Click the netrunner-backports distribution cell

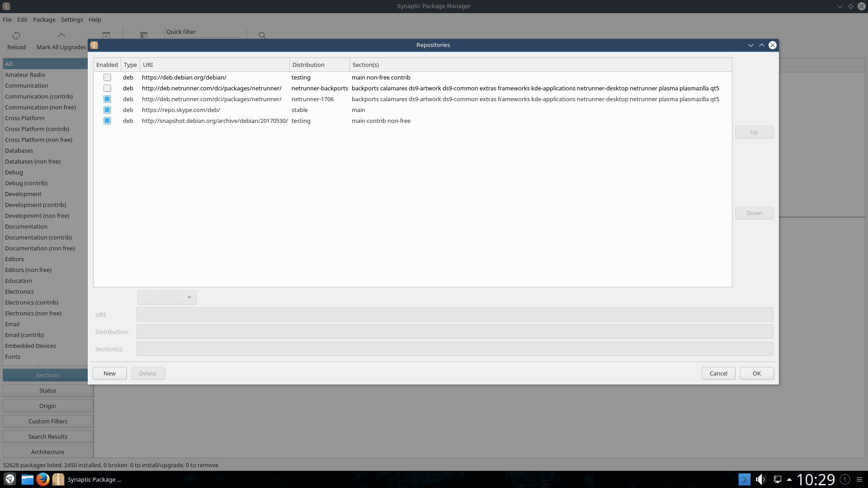click(x=320, y=88)
